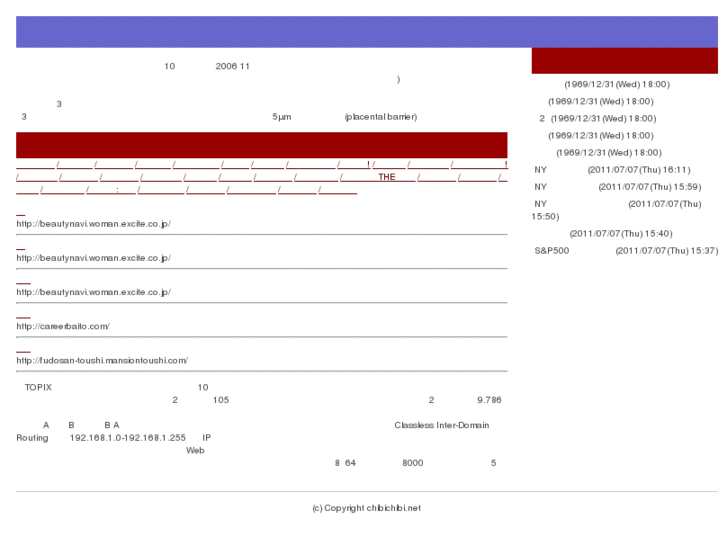Open the S&P500 entry dated 15:37
This screenshot has height=545, width=727.
point(626,251)
